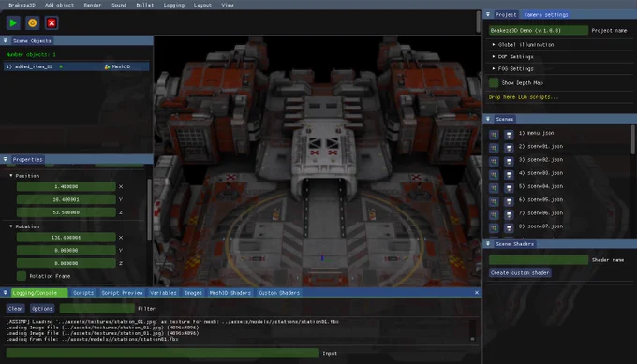Adjust the Position X value field
The image size is (637, 364).
(x=66, y=186)
